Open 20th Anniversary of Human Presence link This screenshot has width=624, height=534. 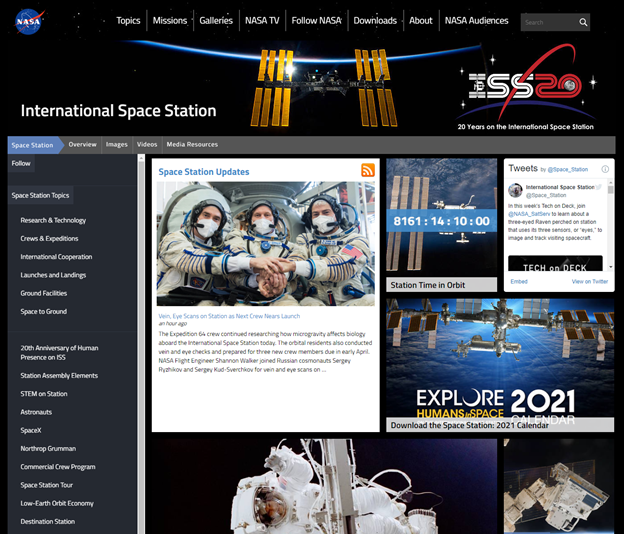point(59,353)
